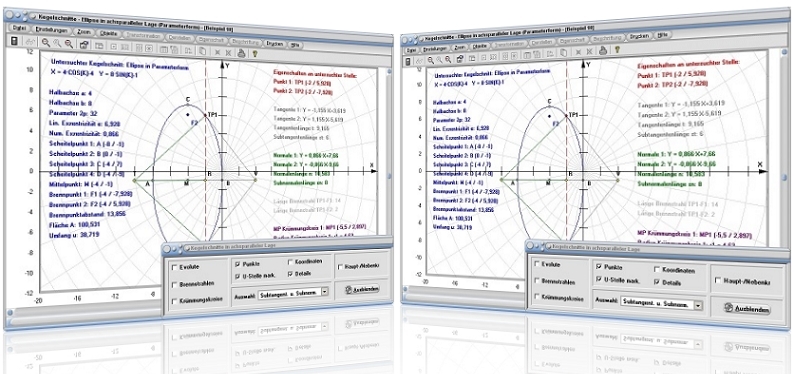Click zoom-out magnifier in right window toolbar
Image resolution: width=794 pixels, height=374 pixels.
click(x=448, y=59)
